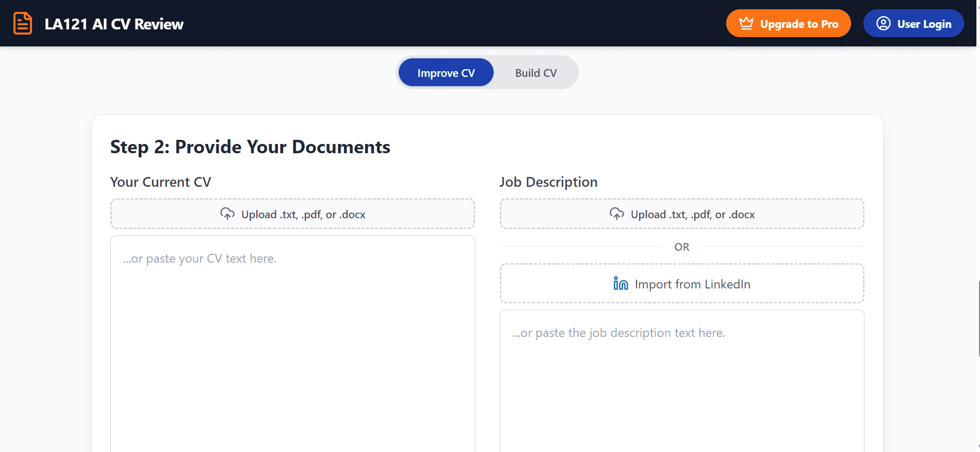Open the LA121 AI CV Review home title

pos(114,24)
